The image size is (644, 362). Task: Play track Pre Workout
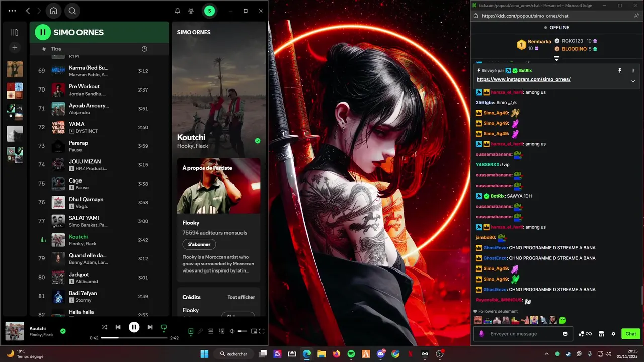99,89
